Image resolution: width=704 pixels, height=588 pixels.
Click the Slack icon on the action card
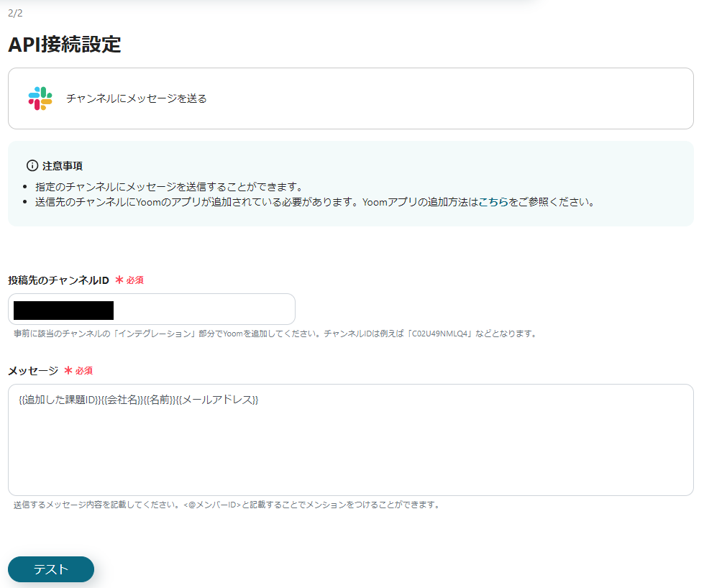point(40,96)
